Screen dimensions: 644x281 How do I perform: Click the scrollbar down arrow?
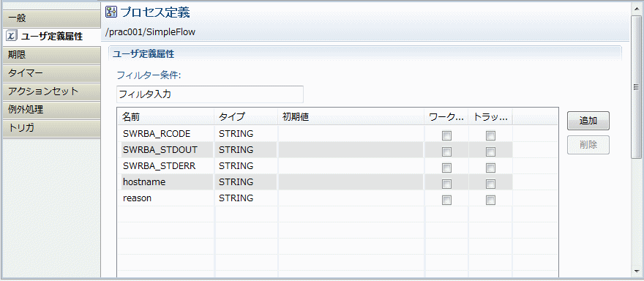click(637, 273)
